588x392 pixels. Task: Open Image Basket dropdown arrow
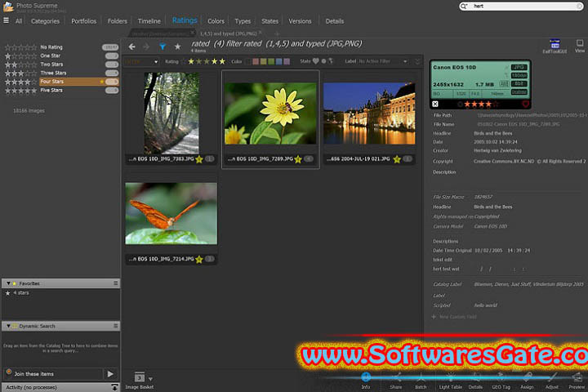[x=150, y=379]
